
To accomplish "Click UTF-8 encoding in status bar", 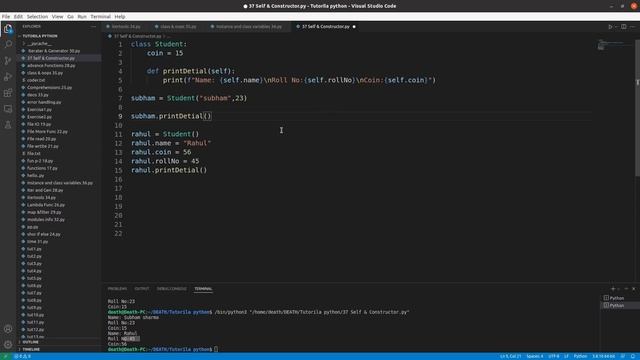I will [x=553, y=356].
